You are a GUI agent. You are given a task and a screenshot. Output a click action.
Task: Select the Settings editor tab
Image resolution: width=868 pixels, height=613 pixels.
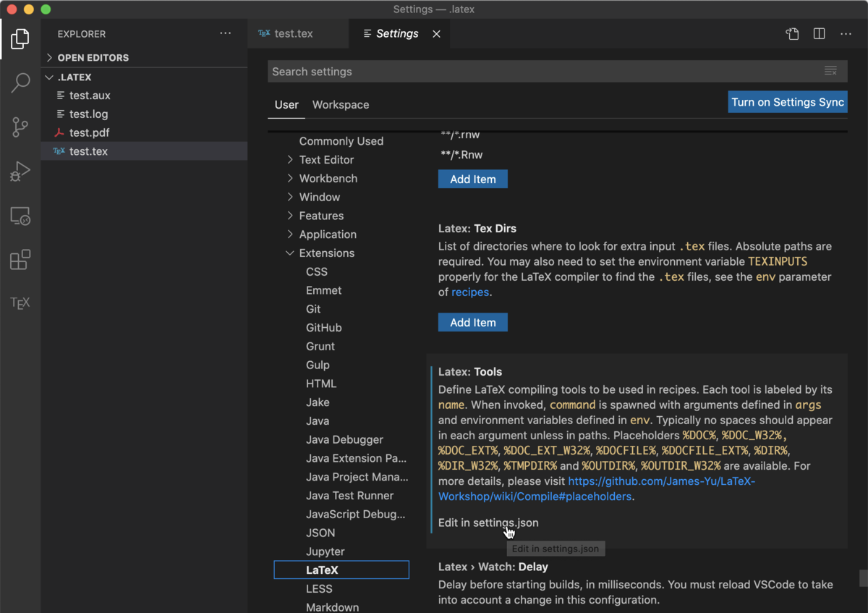(397, 33)
